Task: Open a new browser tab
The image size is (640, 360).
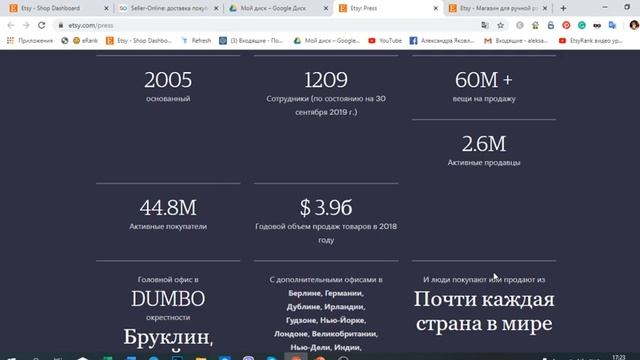Action: coord(563,8)
